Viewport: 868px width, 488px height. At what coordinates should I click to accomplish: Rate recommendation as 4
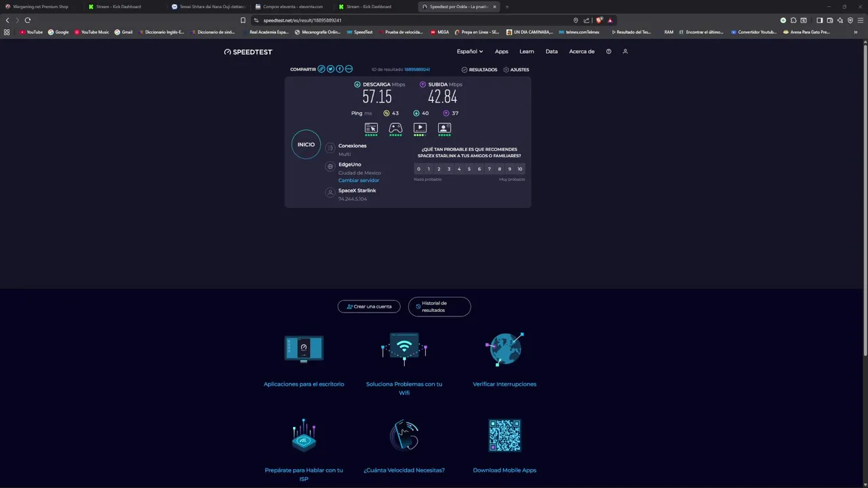pyautogui.click(x=459, y=169)
